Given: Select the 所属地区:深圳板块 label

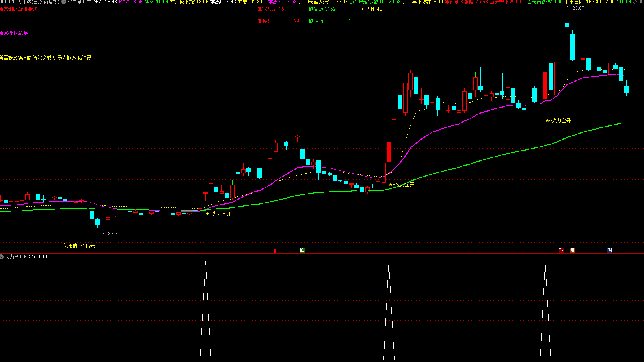Looking at the screenshot, I should pyautogui.click(x=19, y=9).
